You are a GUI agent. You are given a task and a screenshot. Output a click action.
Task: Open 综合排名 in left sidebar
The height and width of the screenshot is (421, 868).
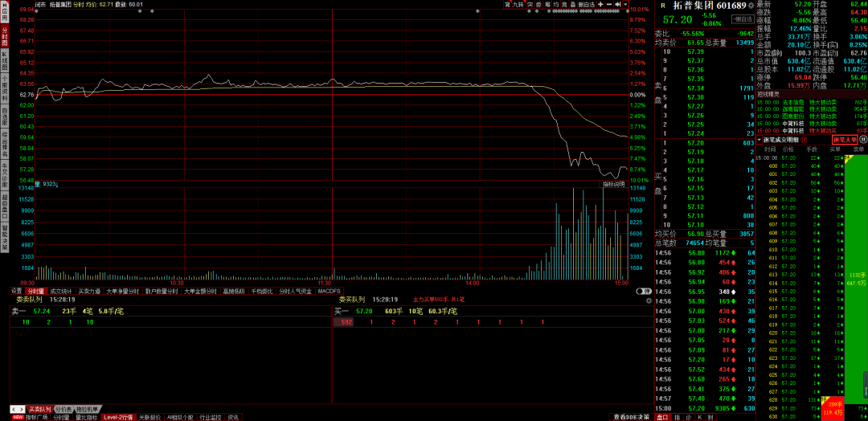[x=5, y=145]
